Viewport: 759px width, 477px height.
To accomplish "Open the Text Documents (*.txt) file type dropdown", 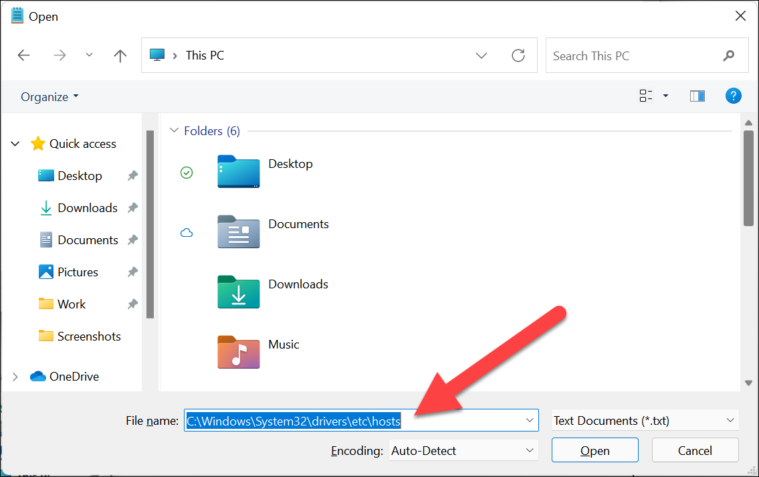I will click(645, 420).
